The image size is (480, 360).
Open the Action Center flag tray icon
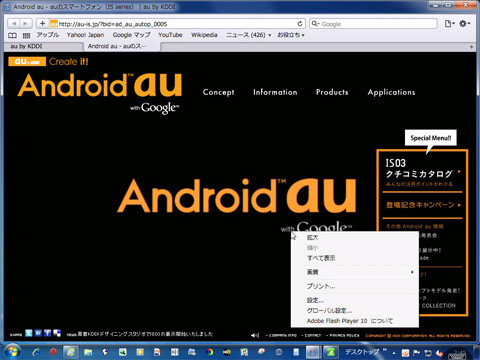pos(417,352)
